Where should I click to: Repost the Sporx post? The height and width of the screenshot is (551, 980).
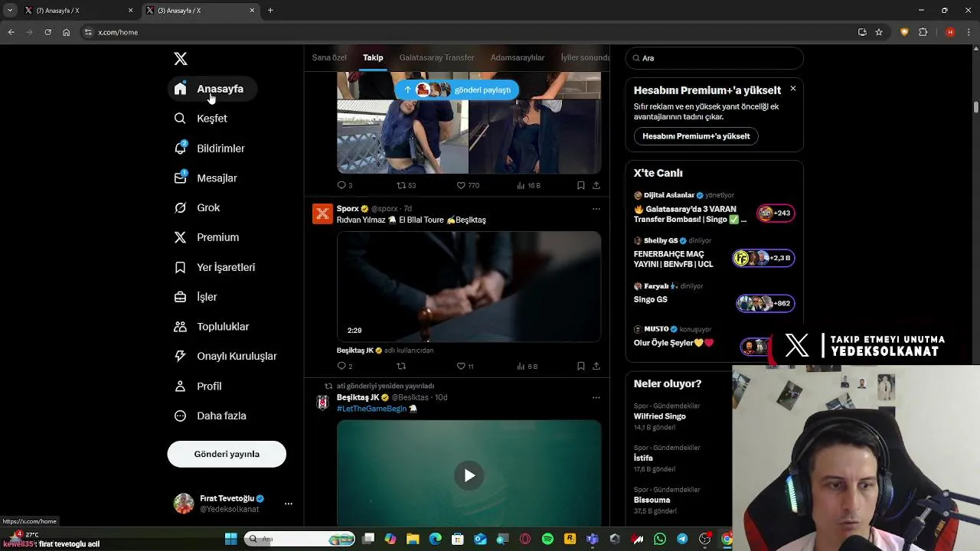[401, 367]
